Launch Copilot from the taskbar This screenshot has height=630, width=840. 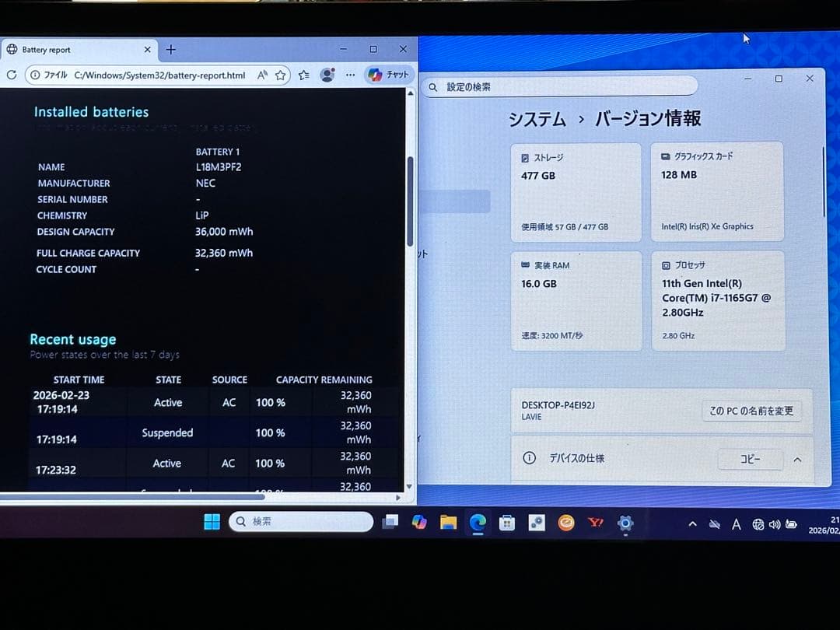pos(419,521)
